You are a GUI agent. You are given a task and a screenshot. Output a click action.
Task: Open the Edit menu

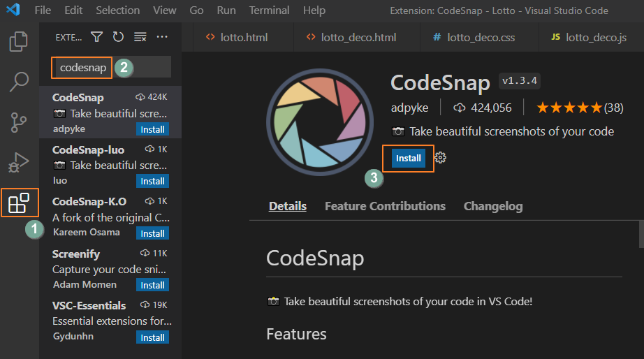click(x=73, y=10)
